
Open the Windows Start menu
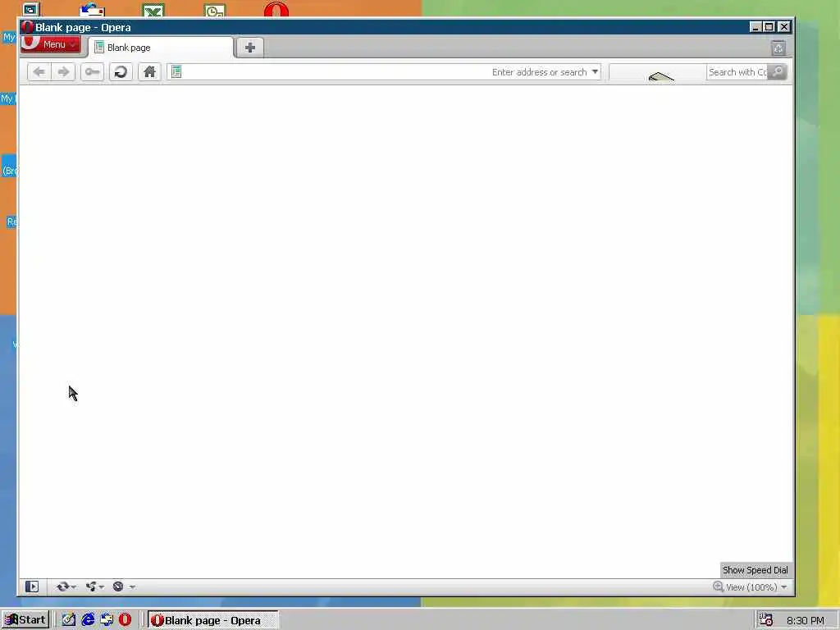pyautogui.click(x=25, y=620)
